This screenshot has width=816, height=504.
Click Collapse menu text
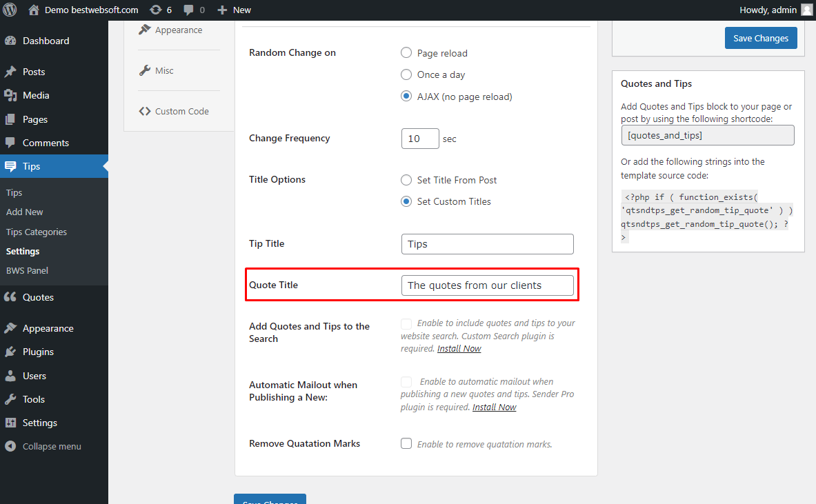(x=52, y=446)
